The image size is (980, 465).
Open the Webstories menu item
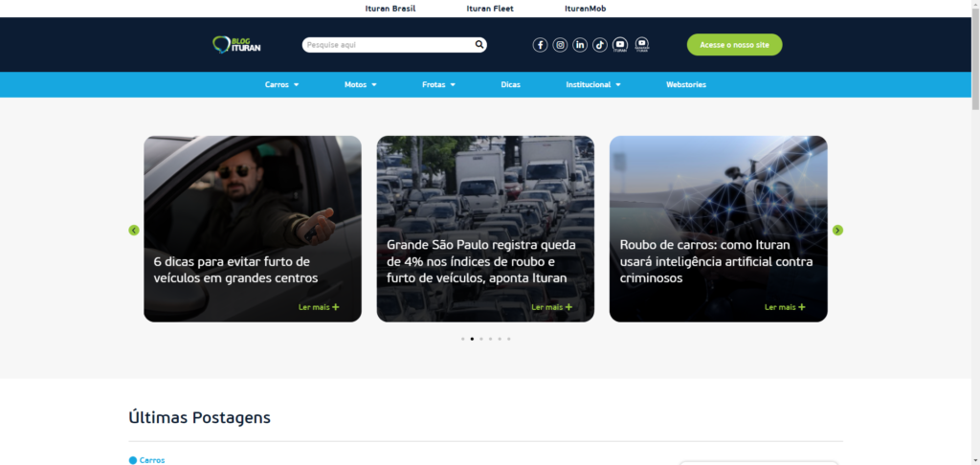[x=686, y=84]
